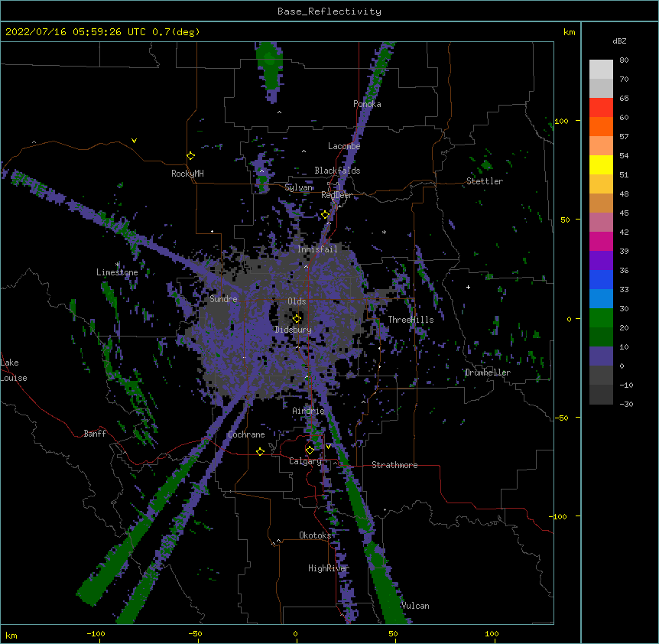
Task: Click the Base_Reflectivity title text
Action: (329, 11)
